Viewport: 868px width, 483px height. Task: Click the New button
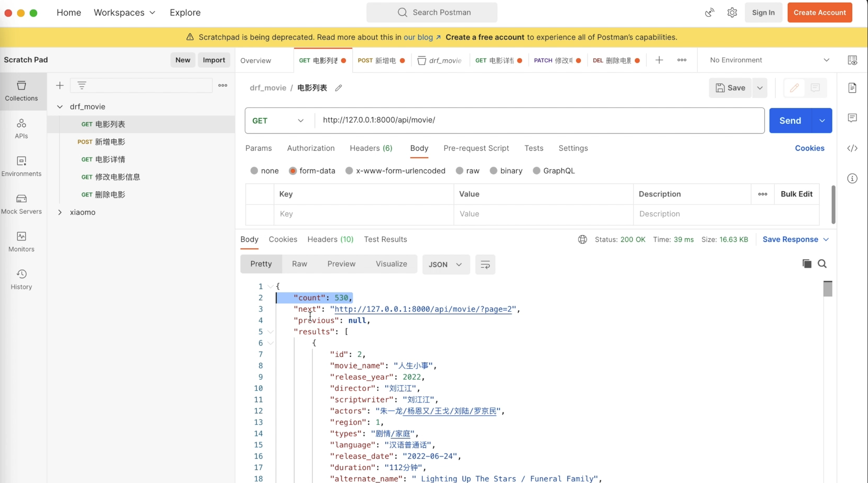point(183,60)
